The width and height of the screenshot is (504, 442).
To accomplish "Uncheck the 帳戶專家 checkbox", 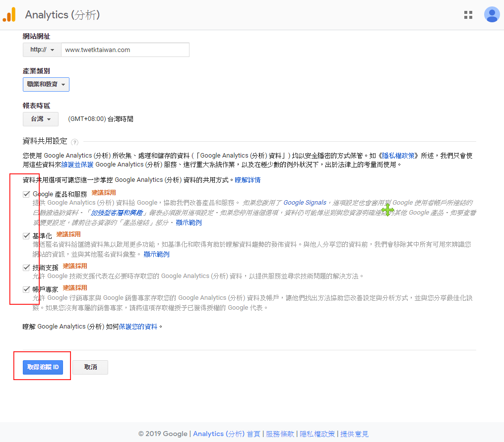I will (26, 289).
